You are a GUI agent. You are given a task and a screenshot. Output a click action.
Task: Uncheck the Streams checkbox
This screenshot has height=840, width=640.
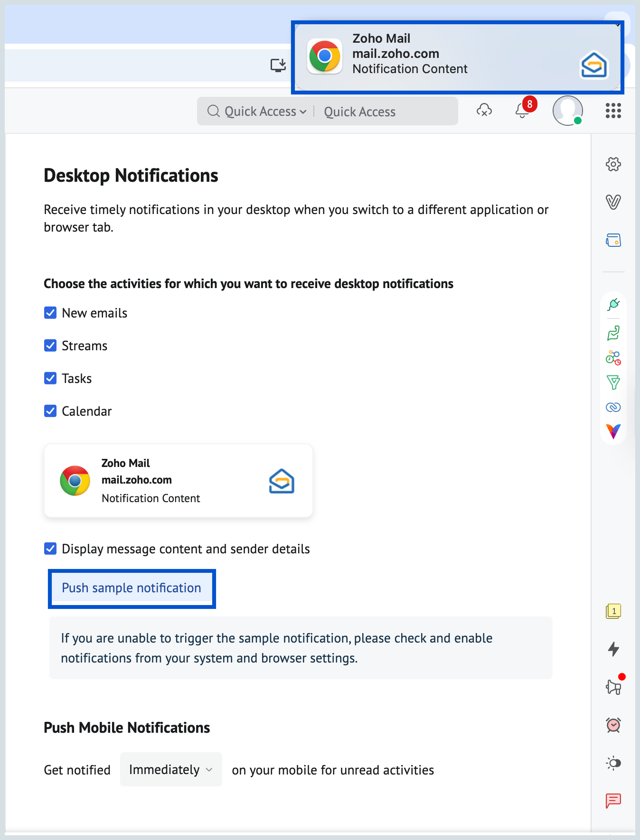50,345
